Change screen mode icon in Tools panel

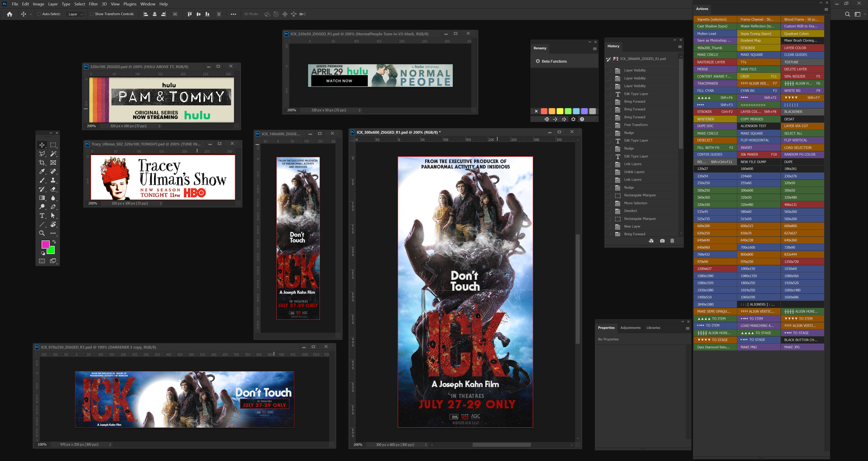pyautogui.click(x=53, y=261)
